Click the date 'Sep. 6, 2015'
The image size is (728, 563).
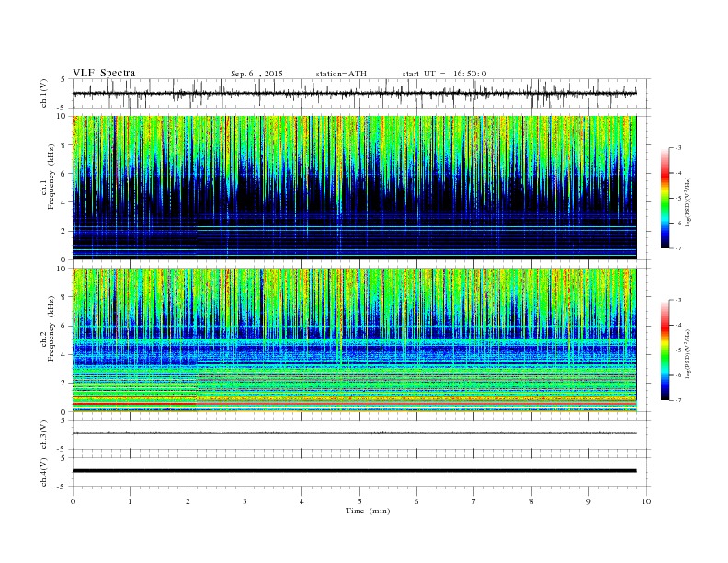click(256, 74)
